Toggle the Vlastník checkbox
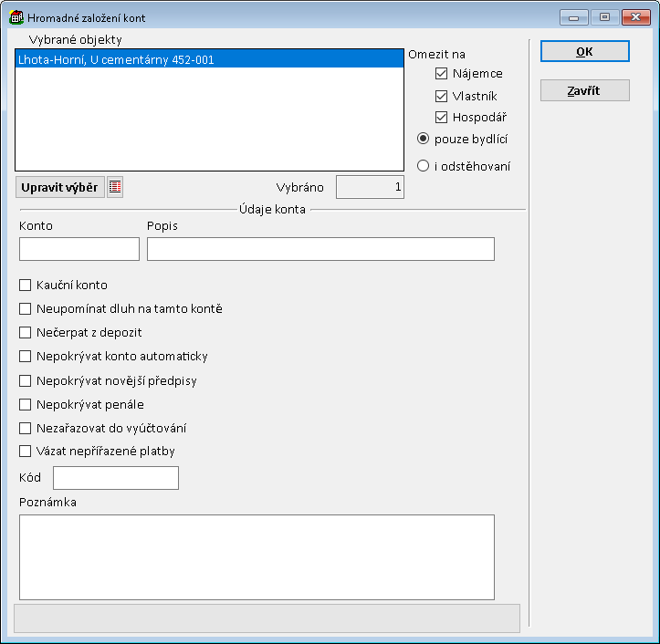 click(442, 96)
